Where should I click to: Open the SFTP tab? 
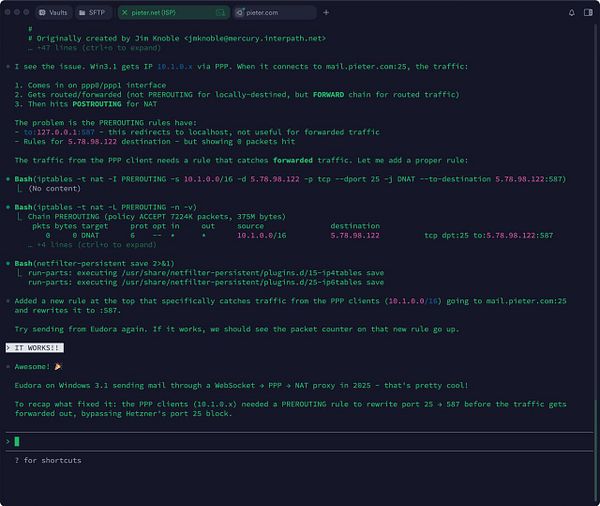point(92,13)
